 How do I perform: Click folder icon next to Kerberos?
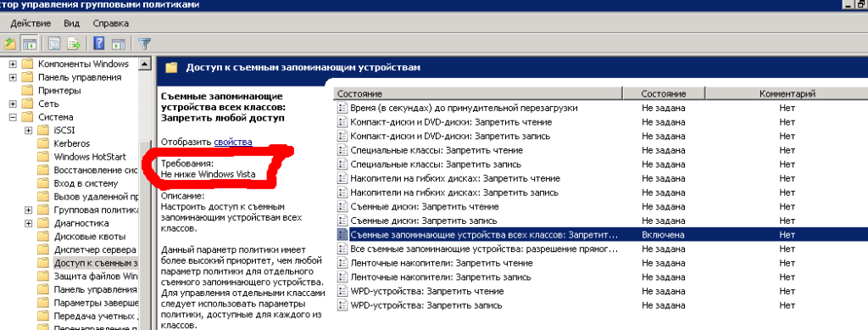coord(43,143)
